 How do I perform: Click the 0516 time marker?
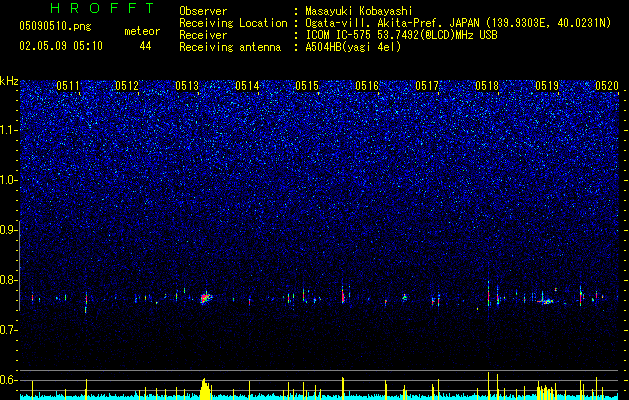click(367, 86)
